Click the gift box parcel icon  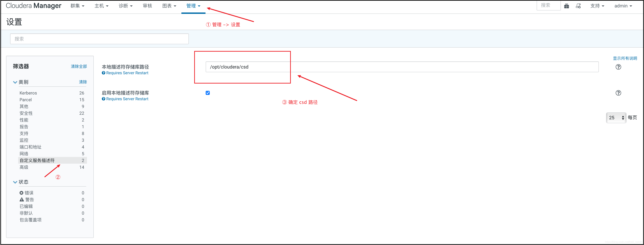[566, 6]
